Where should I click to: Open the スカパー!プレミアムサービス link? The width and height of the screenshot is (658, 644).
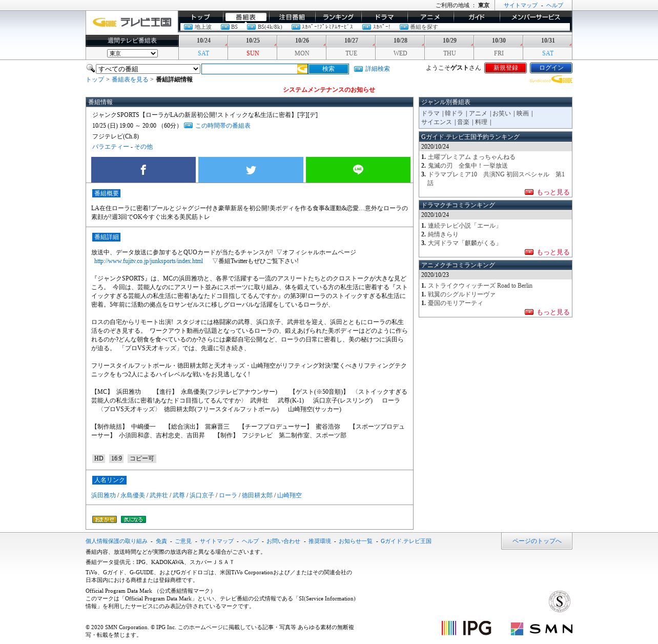pyautogui.click(x=327, y=27)
